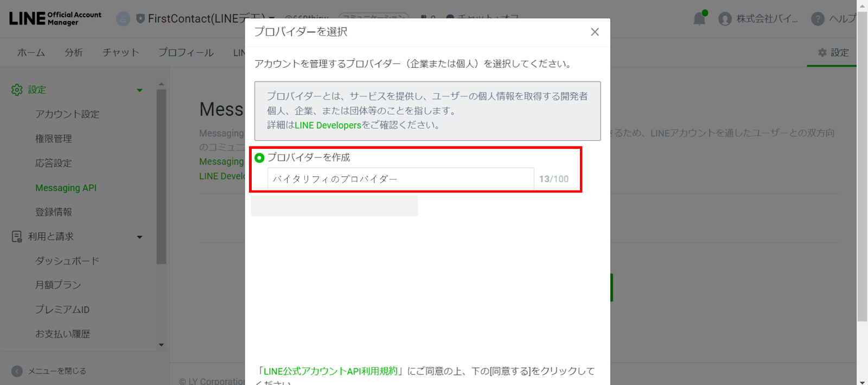This screenshot has height=385, width=868.
Task: Open Premium ID in sidebar
Action: [x=62, y=310]
